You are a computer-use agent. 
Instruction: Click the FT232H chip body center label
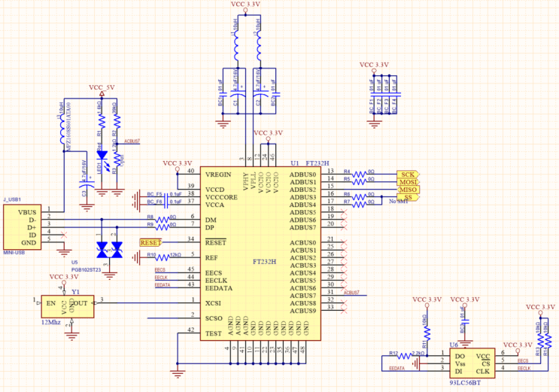coord(264,261)
